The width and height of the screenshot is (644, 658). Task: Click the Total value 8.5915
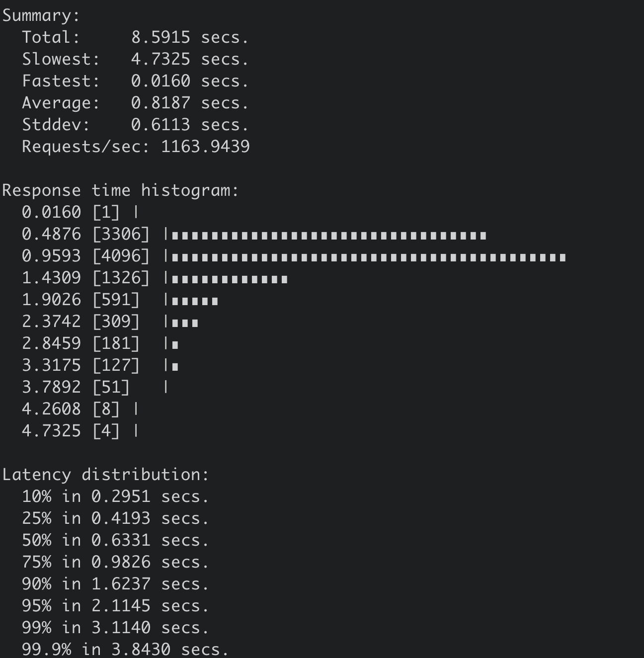point(161,37)
